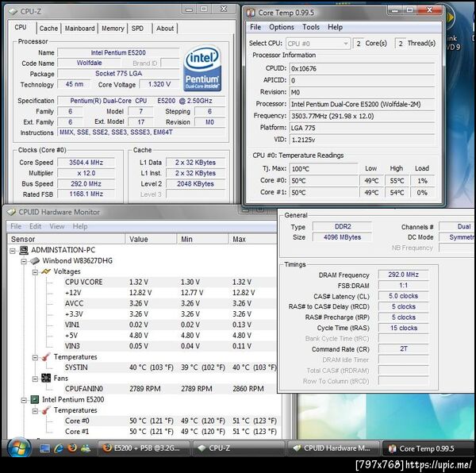The height and width of the screenshot is (473, 476).
Task: Click Show Desktop icon in quick launch
Action: click(x=44, y=448)
